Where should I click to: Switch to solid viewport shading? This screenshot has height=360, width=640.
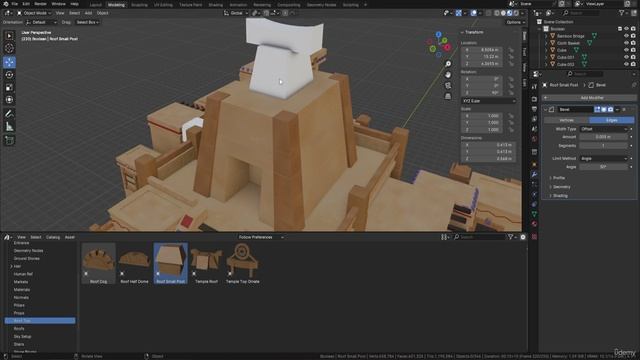point(503,13)
